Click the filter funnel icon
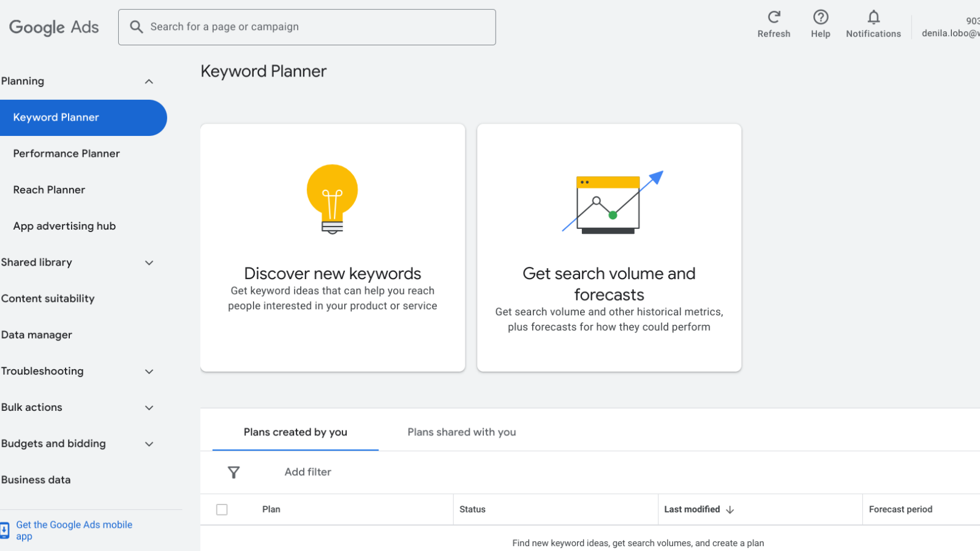 coord(233,472)
